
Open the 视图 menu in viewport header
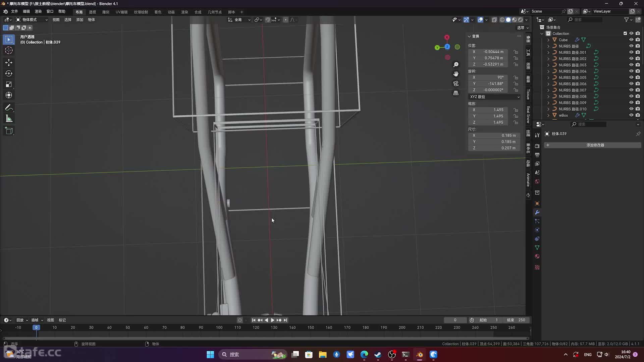(56, 20)
